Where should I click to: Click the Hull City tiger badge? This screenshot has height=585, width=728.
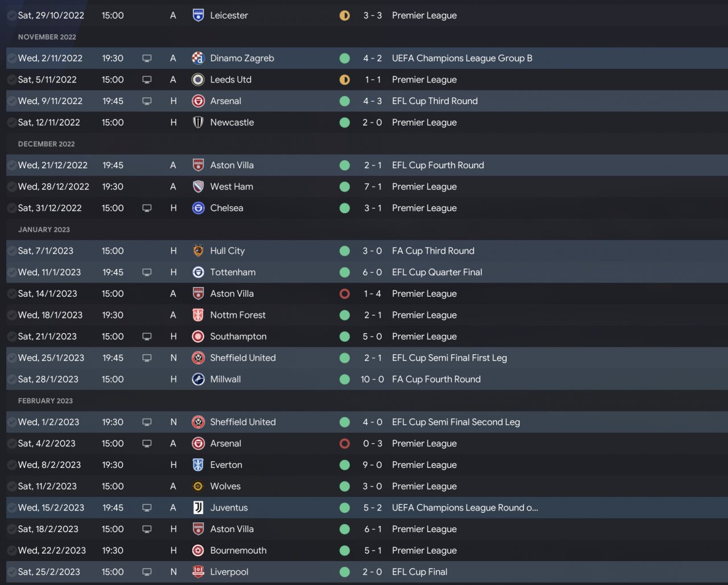click(198, 251)
